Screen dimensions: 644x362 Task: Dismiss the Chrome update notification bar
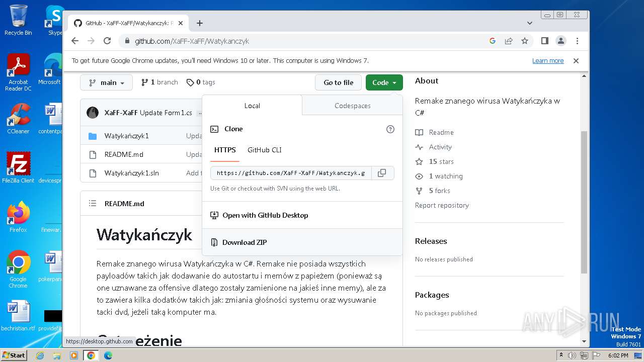pos(576,61)
